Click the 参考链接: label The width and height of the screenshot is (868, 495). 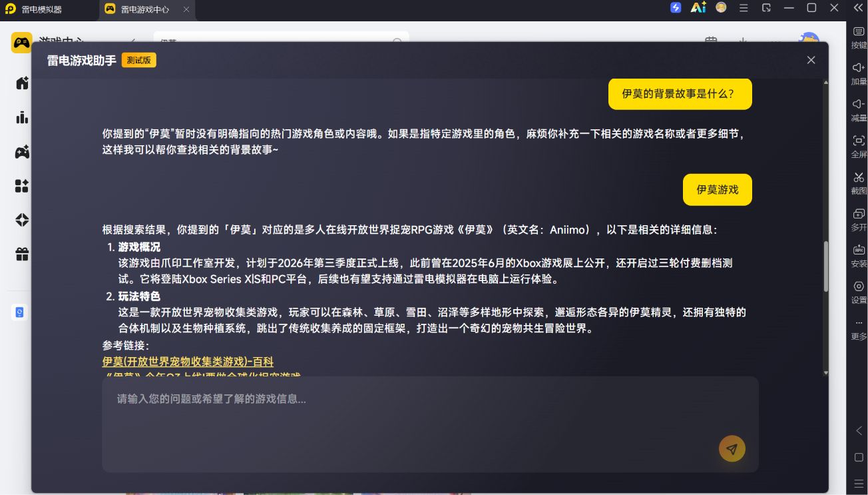126,346
